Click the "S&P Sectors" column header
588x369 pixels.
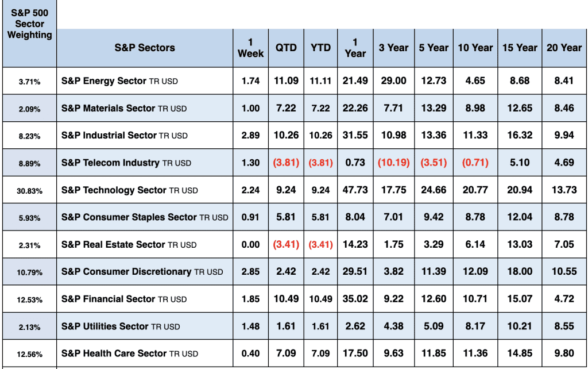[145, 48]
